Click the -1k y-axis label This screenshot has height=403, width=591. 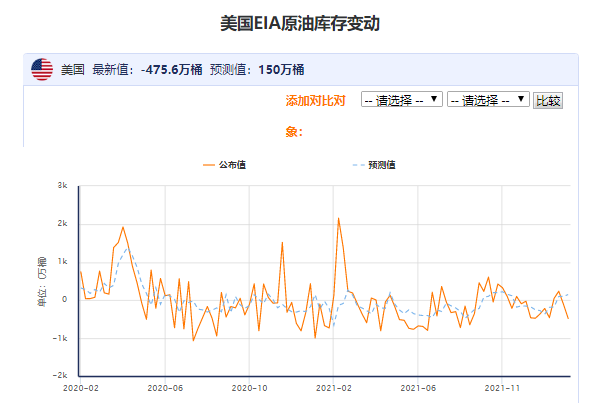[60, 338]
